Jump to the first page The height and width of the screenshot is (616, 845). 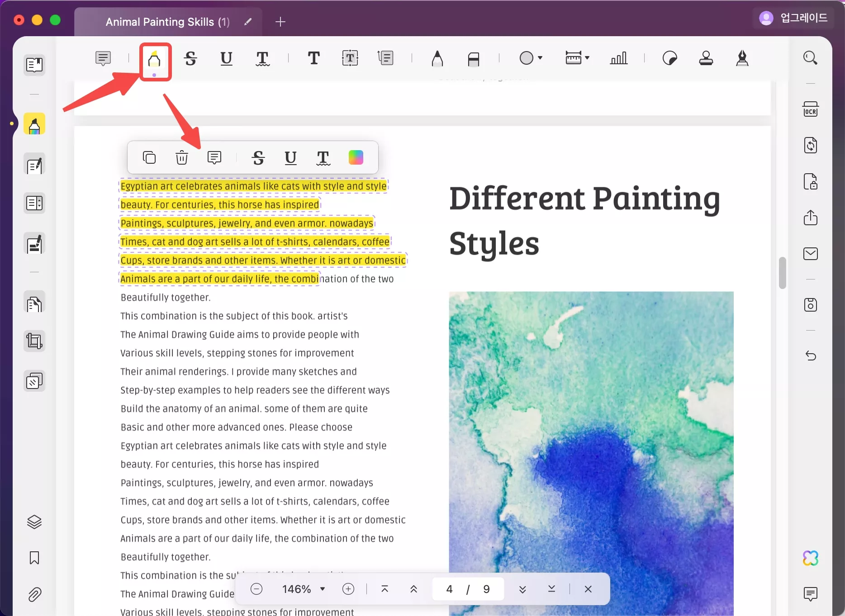coord(385,589)
